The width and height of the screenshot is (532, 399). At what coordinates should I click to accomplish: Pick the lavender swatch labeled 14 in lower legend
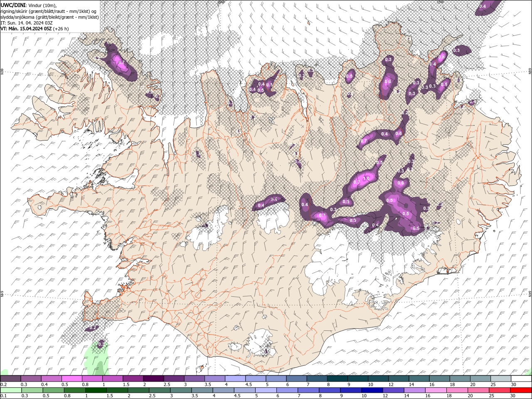click(x=415, y=390)
